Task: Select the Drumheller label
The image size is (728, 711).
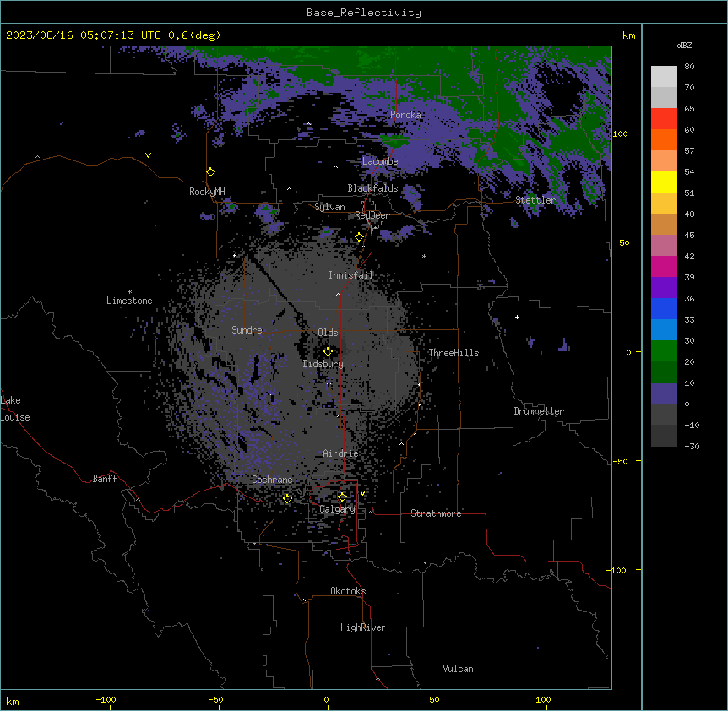Action: tap(539, 411)
